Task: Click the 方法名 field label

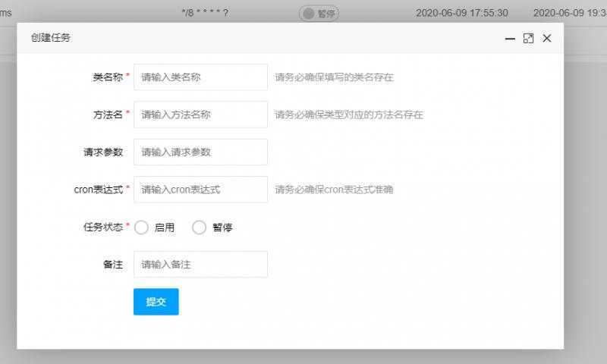Action: pyautogui.click(x=108, y=115)
